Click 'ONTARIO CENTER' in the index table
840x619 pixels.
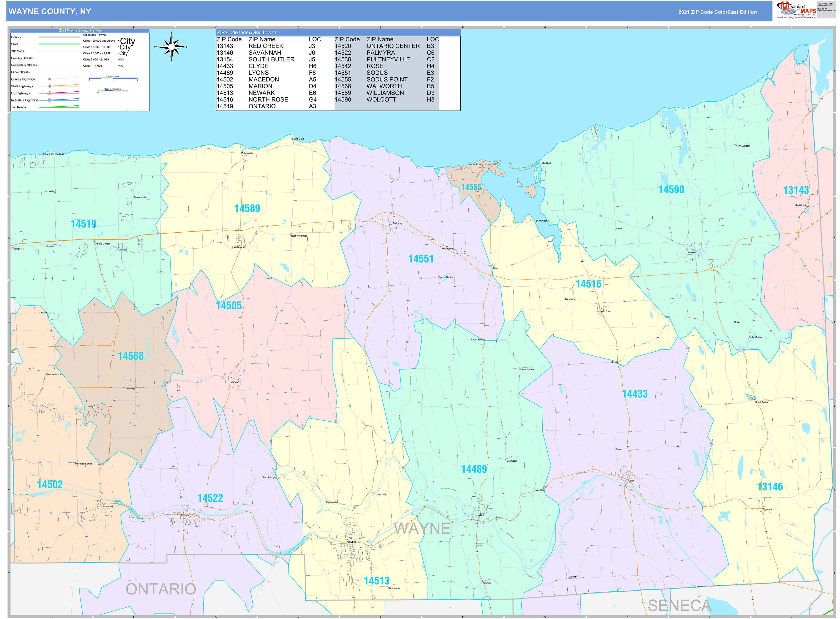click(x=393, y=46)
